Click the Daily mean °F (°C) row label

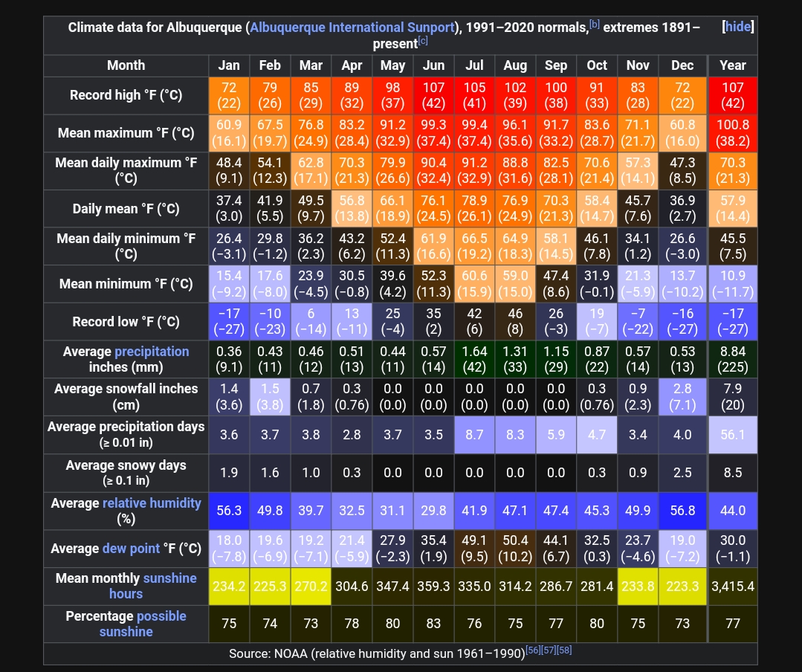tap(126, 209)
